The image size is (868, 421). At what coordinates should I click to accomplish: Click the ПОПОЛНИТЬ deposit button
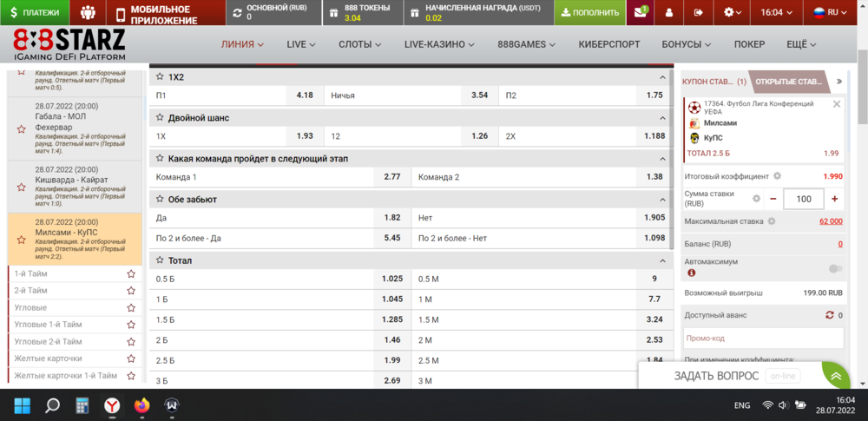tap(589, 12)
